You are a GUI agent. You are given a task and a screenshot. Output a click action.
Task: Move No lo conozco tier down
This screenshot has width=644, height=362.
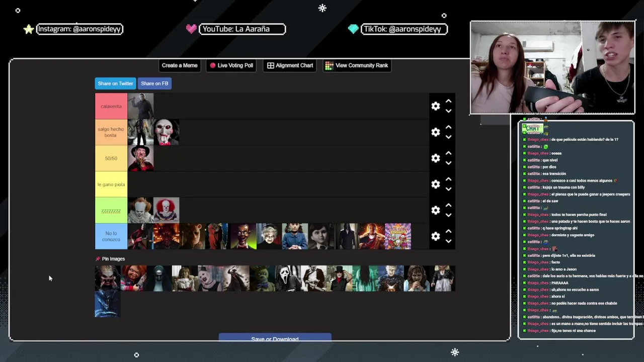click(448, 241)
